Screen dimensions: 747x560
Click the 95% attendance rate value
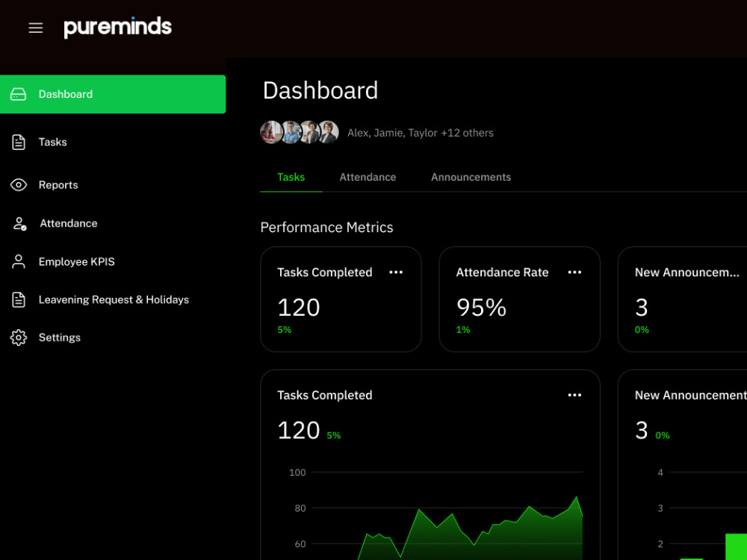[481, 307]
